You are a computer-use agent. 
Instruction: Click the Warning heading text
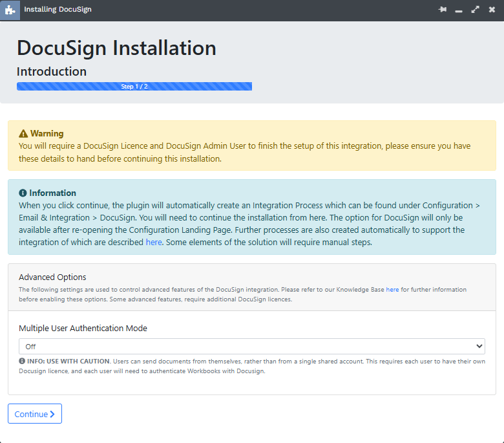47,133
